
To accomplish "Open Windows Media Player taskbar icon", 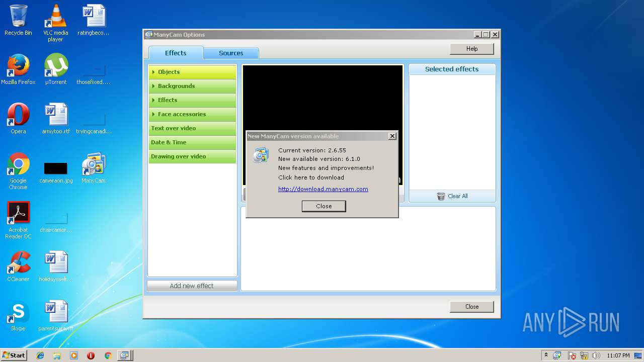I will (74, 355).
